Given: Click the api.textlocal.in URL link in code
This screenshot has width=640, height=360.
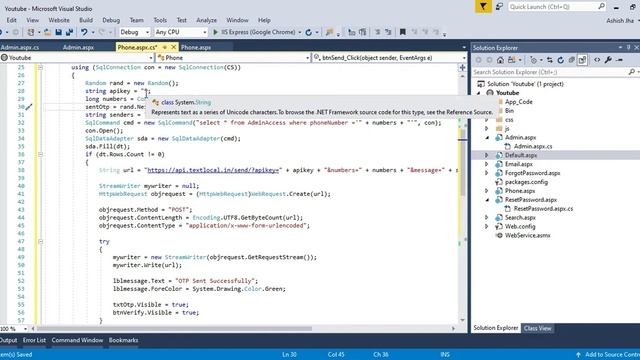Looking at the screenshot, I should pyautogui.click(x=213, y=170).
